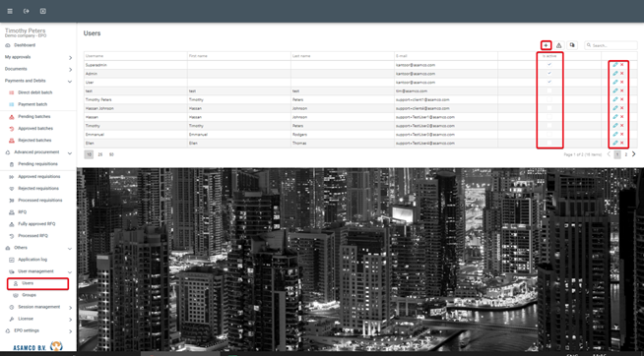Open Pending requisitions
Image resolution: width=644 pixels, height=356 pixels.
pos(37,164)
